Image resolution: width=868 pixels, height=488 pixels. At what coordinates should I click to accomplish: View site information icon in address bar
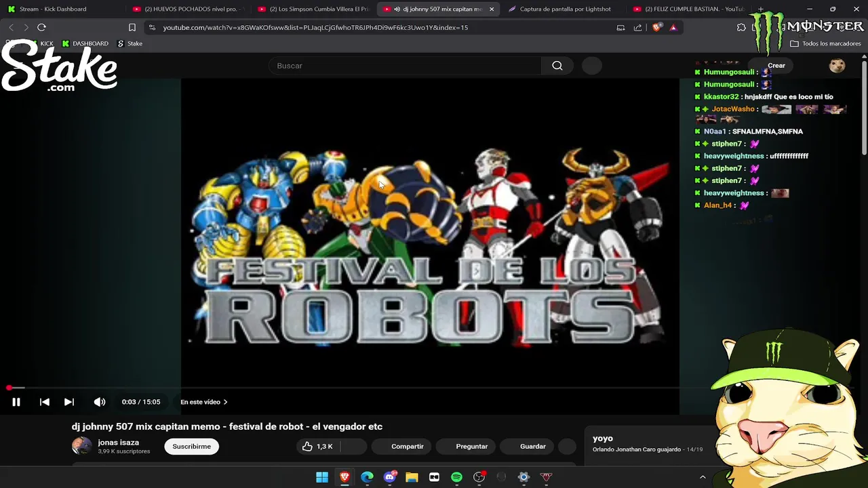[152, 27]
